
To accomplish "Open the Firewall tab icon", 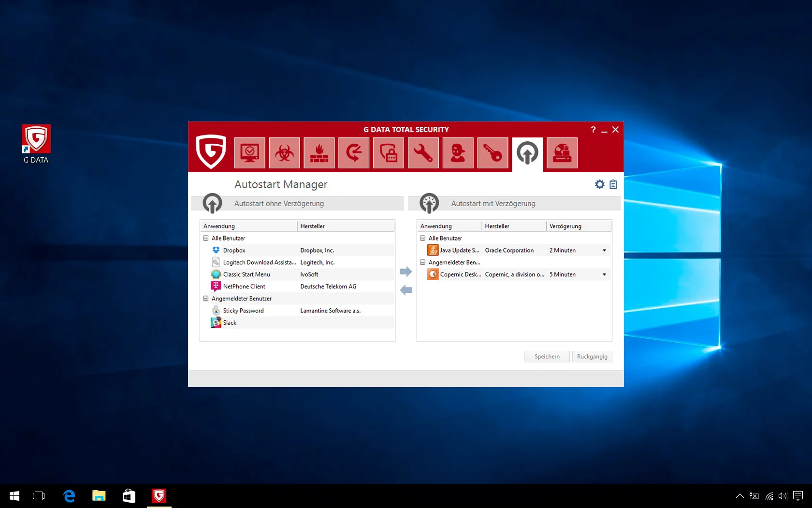I will click(319, 153).
